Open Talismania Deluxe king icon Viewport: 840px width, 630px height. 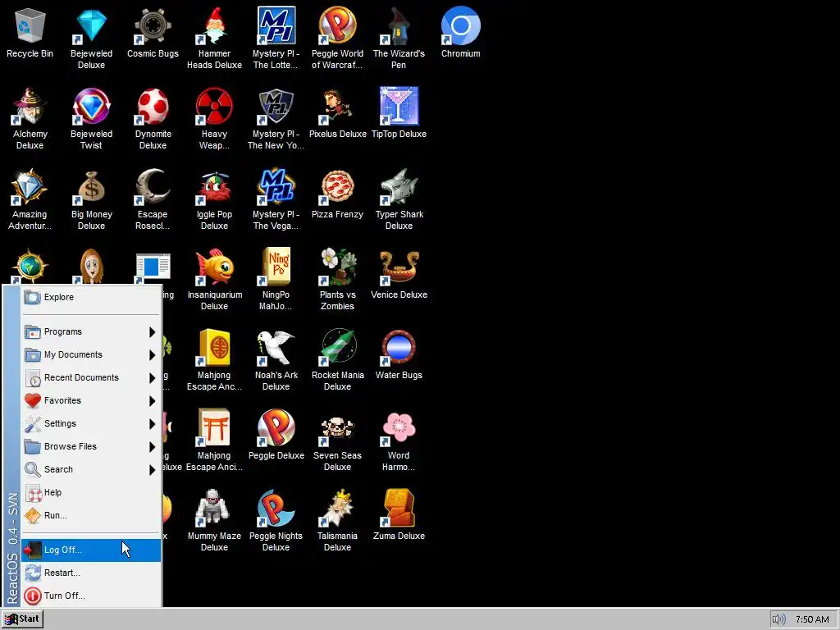(337, 508)
